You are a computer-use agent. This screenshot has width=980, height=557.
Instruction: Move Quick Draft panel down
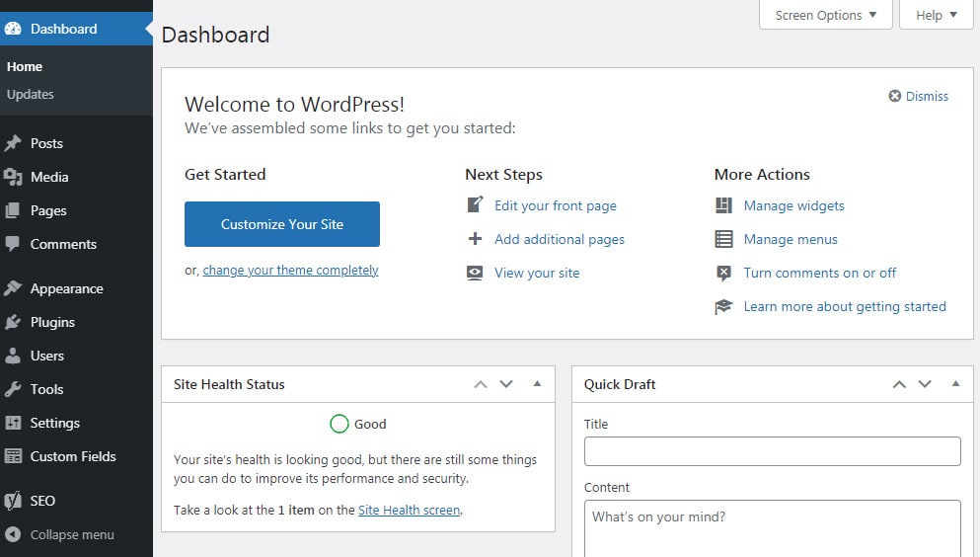(925, 384)
